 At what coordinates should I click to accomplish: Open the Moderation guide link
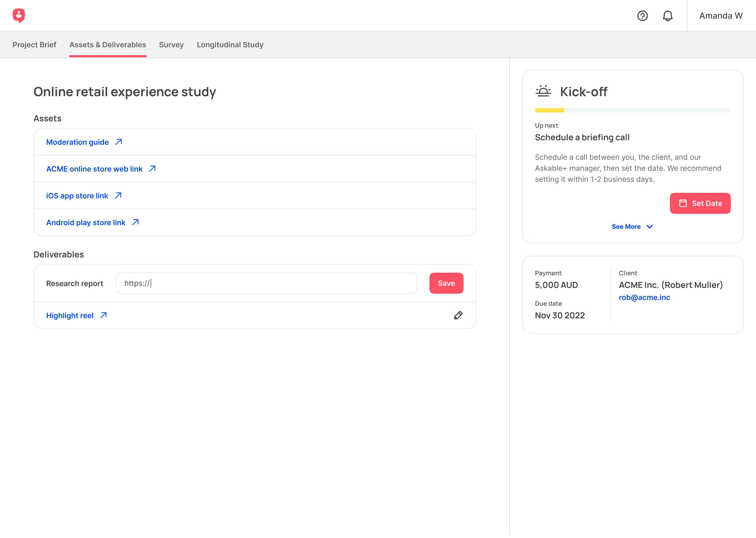(x=77, y=142)
